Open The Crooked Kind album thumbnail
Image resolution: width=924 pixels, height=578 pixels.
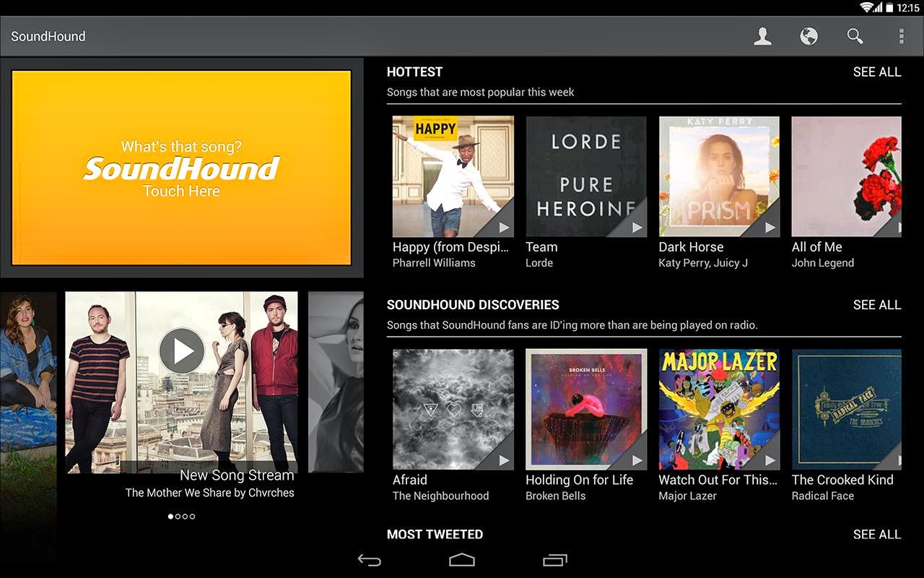point(846,409)
